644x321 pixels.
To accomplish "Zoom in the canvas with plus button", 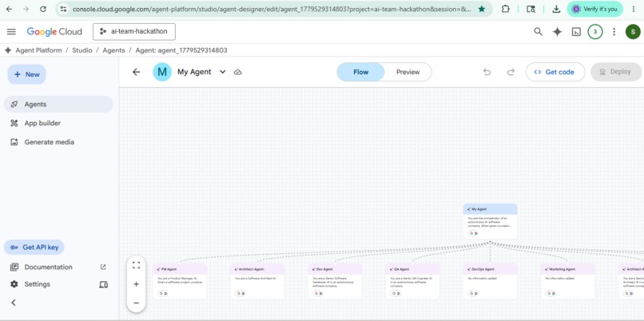I will (137, 284).
